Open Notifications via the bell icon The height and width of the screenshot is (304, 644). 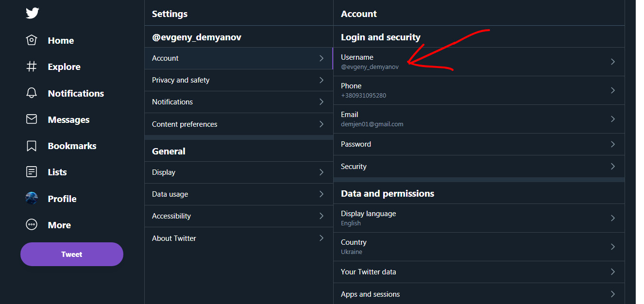tap(32, 93)
